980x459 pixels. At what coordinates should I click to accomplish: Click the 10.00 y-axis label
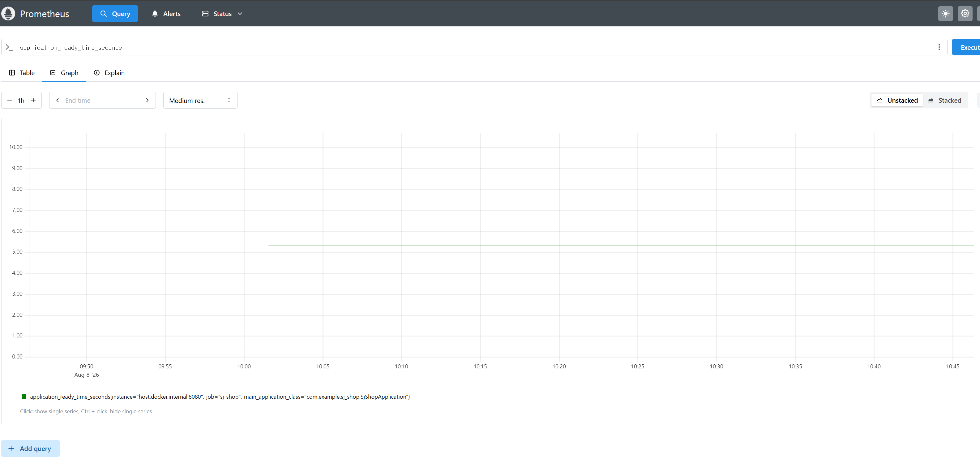[15, 147]
